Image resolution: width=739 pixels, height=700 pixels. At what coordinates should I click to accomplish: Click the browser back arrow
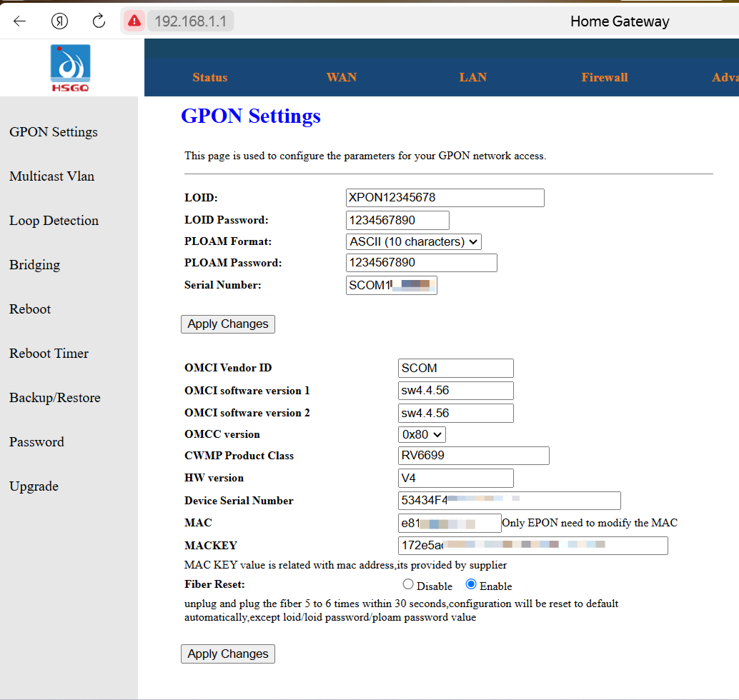(x=20, y=21)
